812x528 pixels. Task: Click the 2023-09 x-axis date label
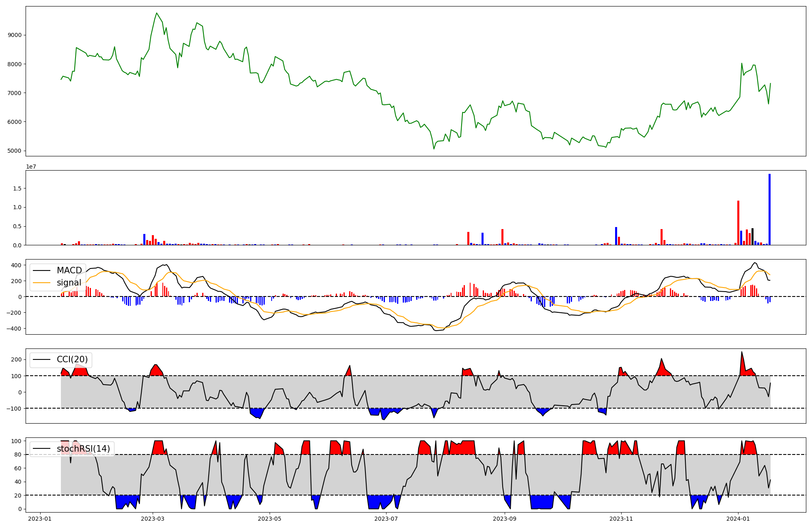point(504,519)
